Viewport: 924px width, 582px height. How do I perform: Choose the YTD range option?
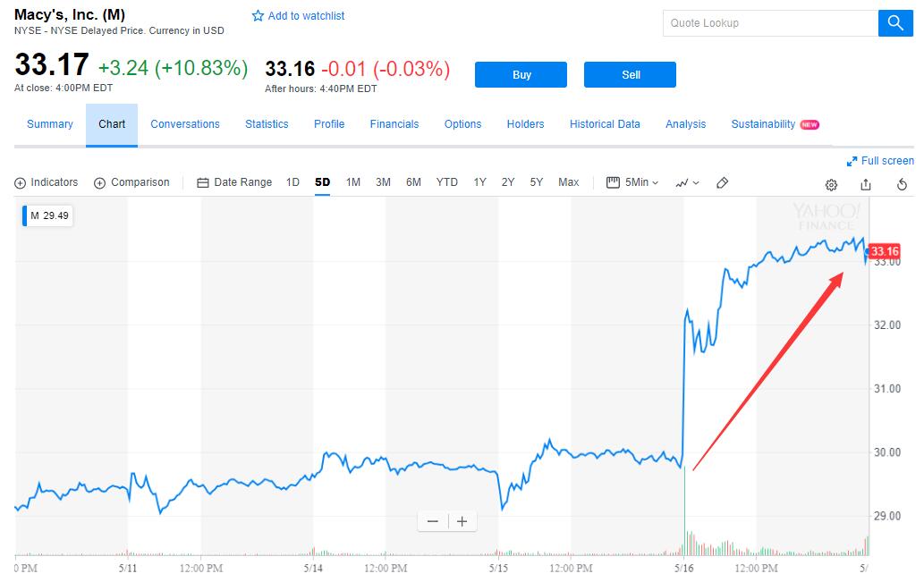(x=446, y=182)
